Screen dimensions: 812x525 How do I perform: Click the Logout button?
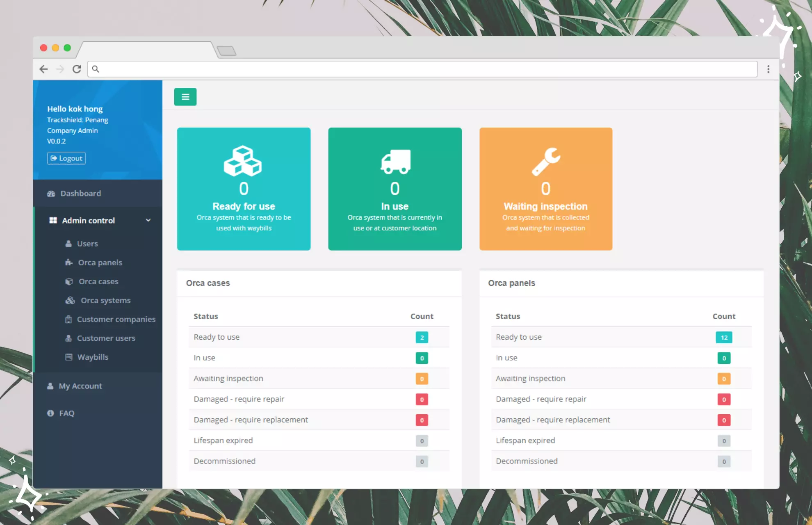coord(66,158)
